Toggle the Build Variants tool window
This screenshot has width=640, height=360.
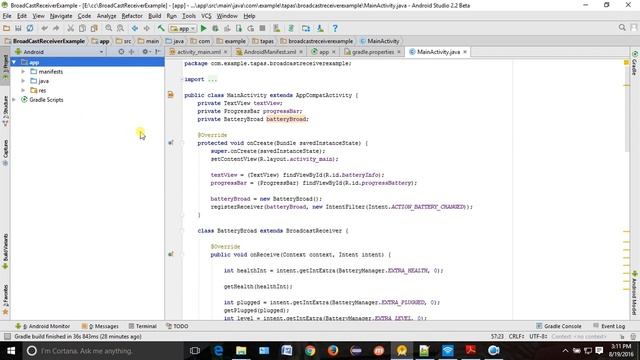(x=5, y=251)
